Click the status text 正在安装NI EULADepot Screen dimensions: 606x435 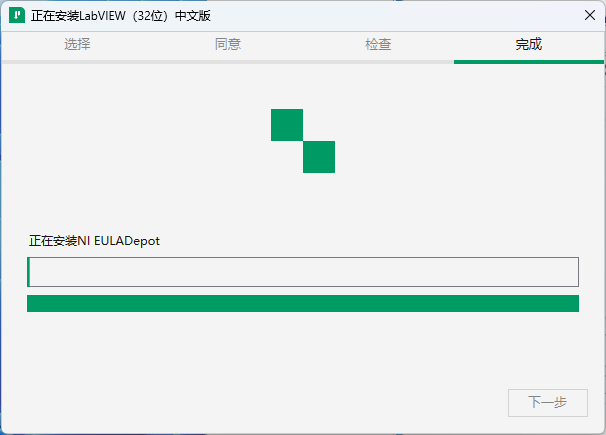[94, 241]
